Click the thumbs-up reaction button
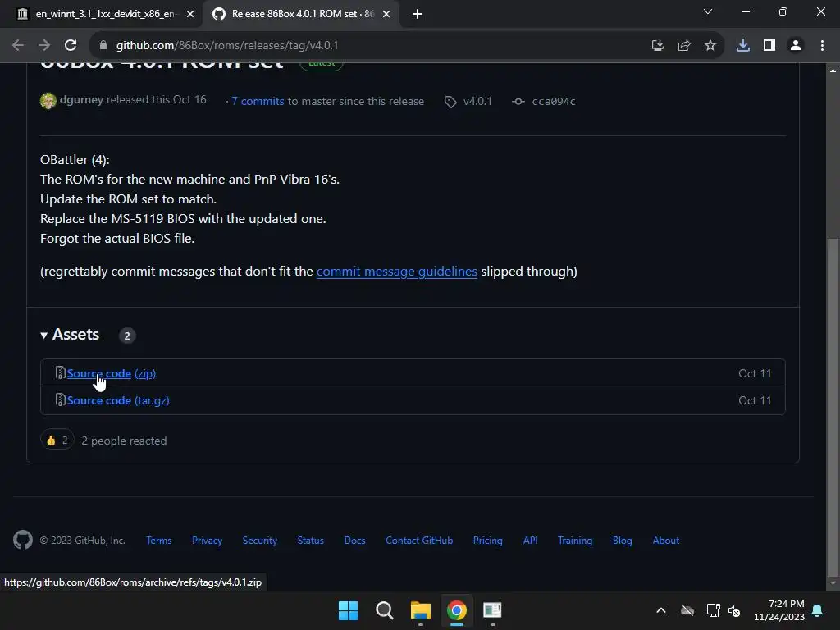 pyautogui.click(x=57, y=441)
